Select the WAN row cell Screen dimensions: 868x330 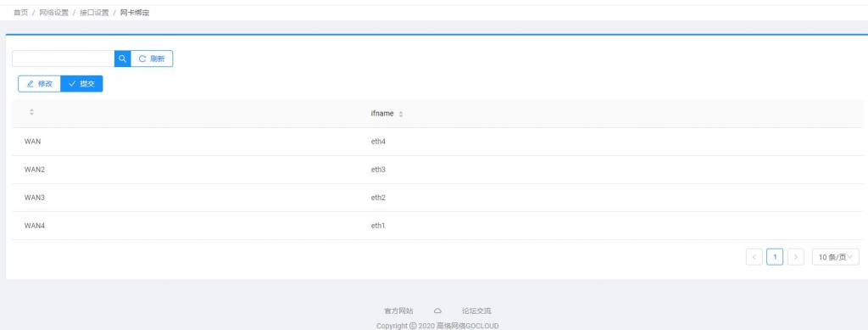pos(33,142)
